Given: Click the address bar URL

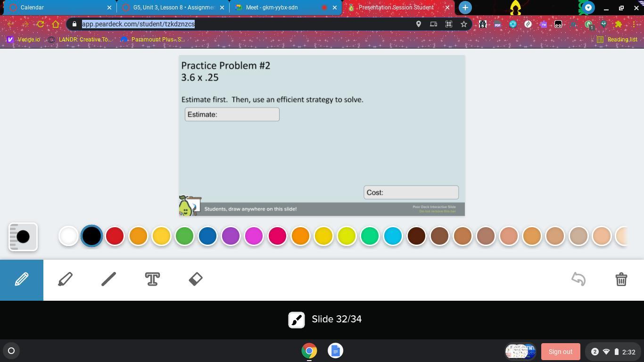Looking at the screenshot, I should [x=138, y=24].
